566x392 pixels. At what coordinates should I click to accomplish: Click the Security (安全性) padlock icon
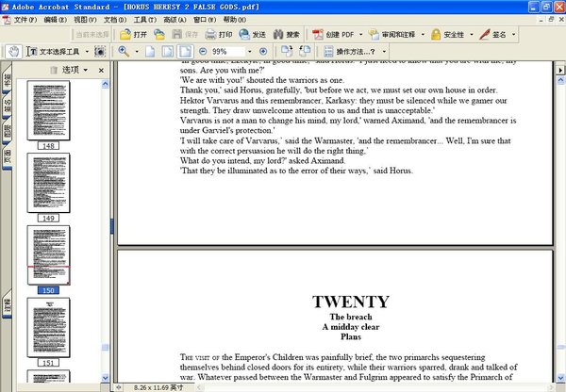pos(436,35)
